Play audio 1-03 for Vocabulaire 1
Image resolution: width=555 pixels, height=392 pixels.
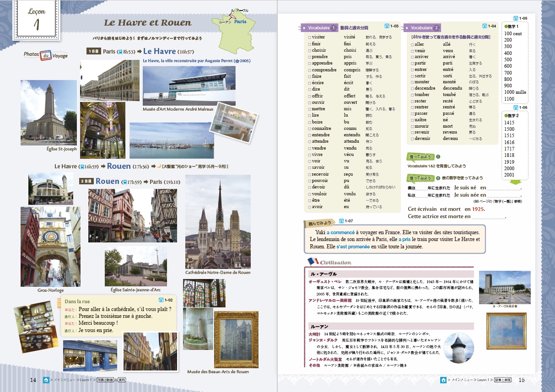[x=388, y=26]
